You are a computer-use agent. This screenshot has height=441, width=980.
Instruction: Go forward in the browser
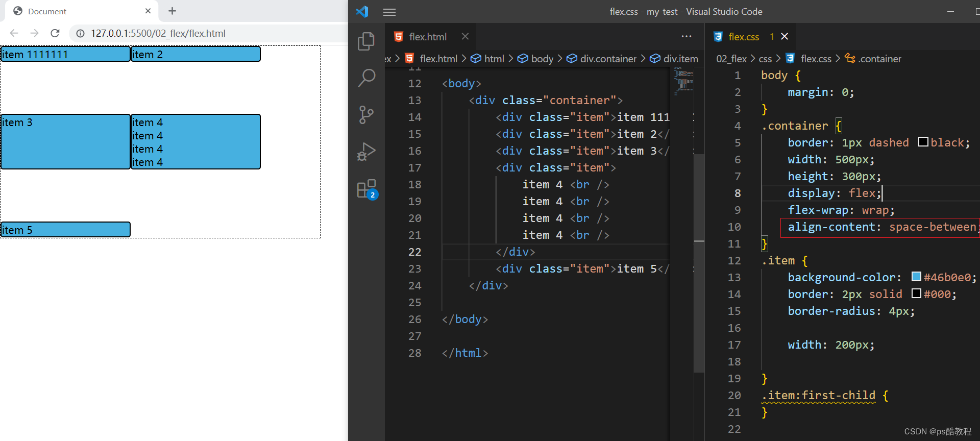(34, 33)
